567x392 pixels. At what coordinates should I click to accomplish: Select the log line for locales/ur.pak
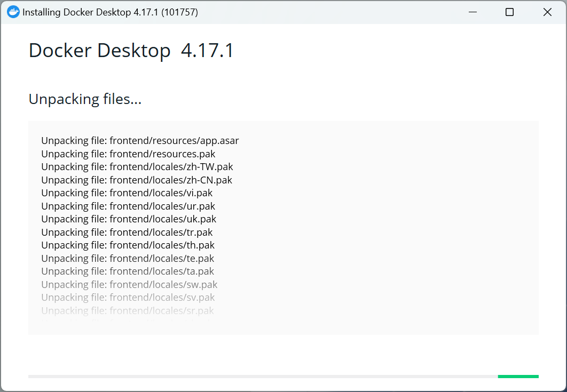[128, 206]
